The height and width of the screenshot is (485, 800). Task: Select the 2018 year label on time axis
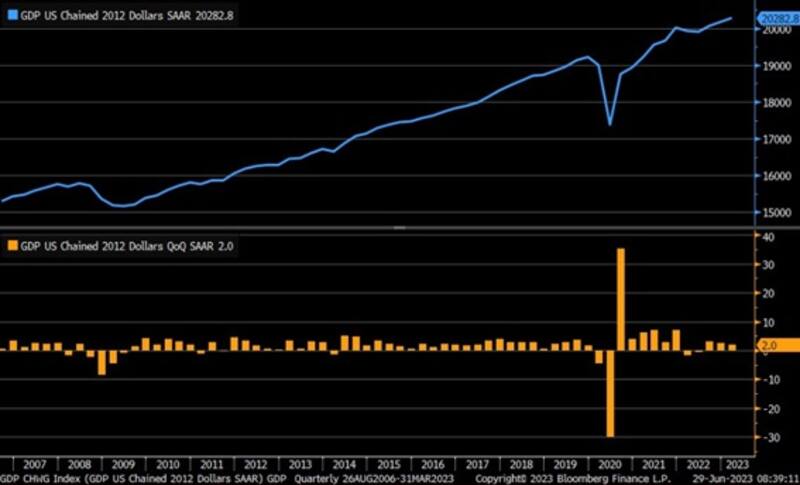pyautogui.click(x=520, y=464)
